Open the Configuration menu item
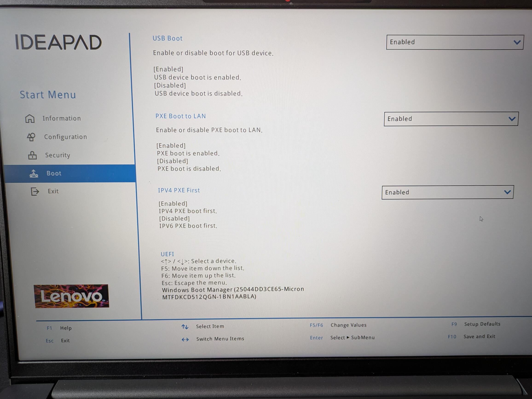 (x=65, y=137)
